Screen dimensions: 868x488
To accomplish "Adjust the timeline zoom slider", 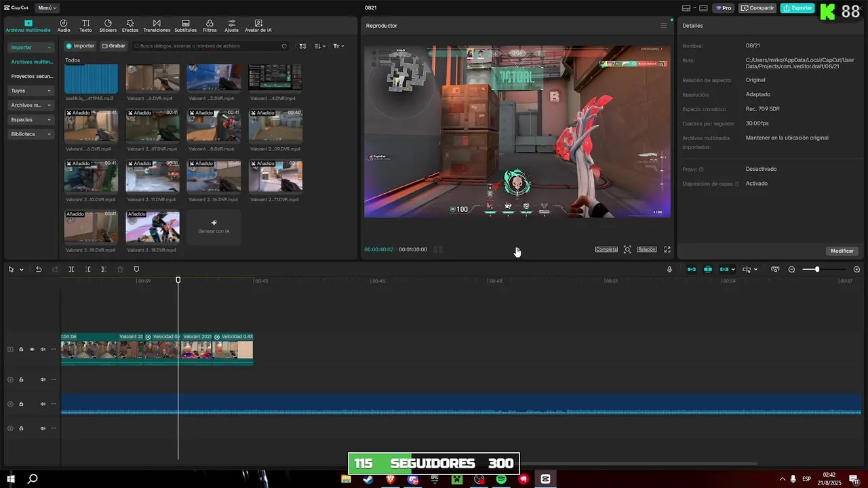I will (817, 270).
